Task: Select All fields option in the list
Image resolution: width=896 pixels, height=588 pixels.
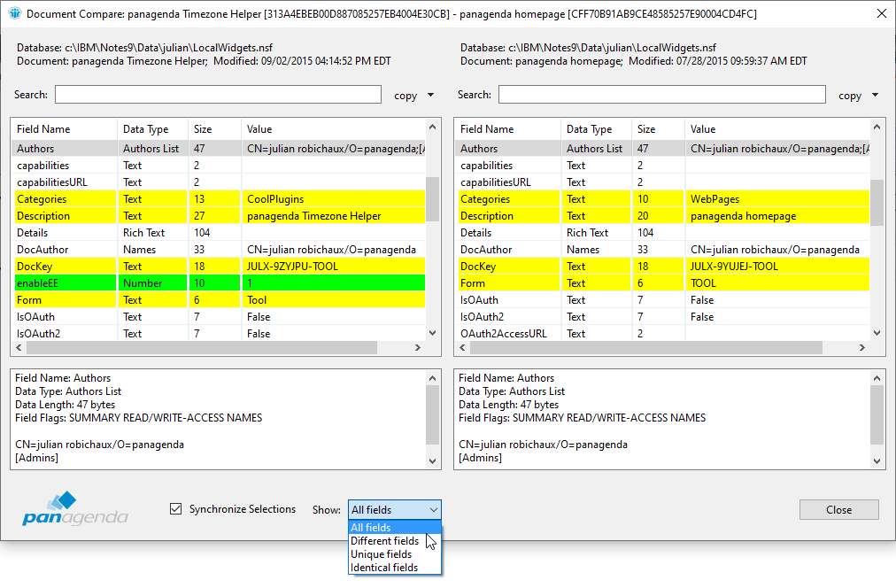Action: coord(394,528)
